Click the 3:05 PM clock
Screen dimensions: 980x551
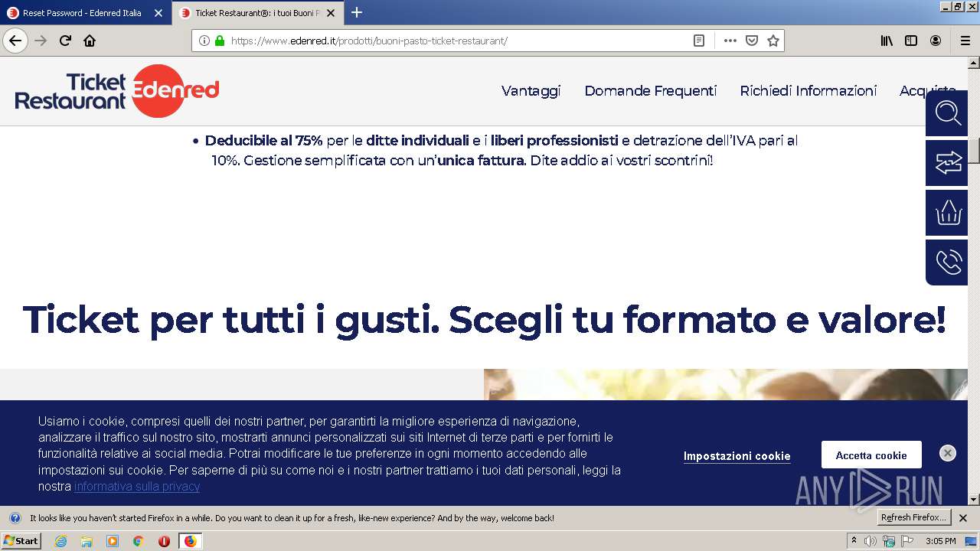pos(940,541)
